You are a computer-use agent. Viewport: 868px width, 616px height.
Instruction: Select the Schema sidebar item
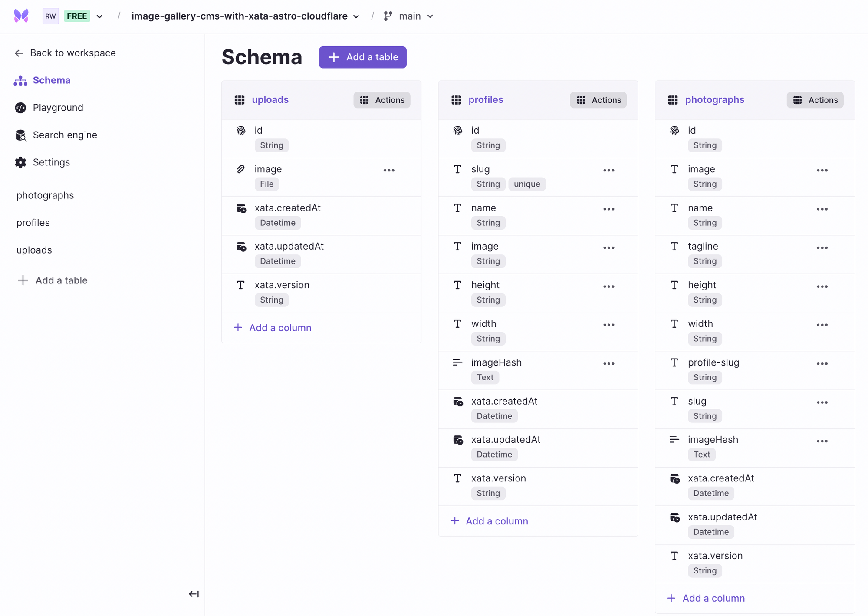coord(51,80)
